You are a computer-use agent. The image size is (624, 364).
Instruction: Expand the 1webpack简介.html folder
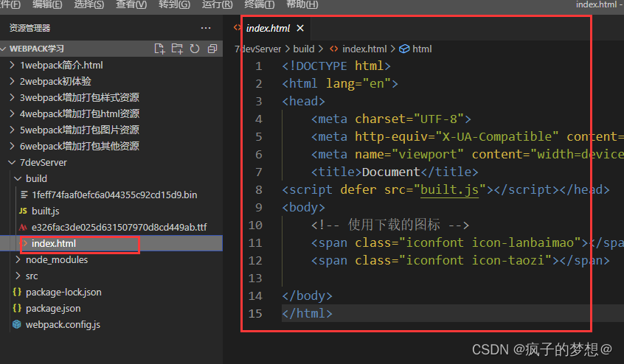click(x=12, y=65)
